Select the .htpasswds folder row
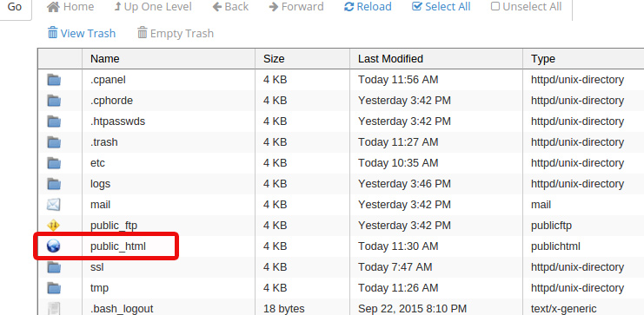 pyautogui.click(x=341, y=121)
